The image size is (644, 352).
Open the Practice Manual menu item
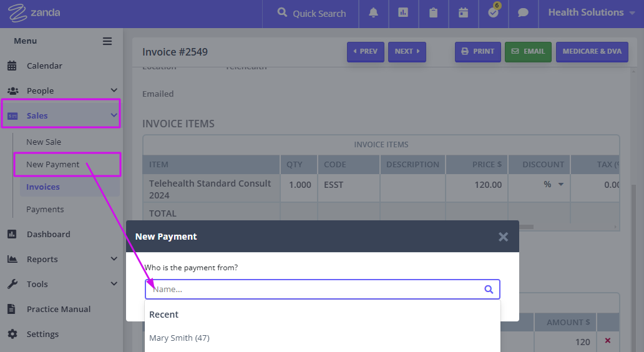pos(59,309)
